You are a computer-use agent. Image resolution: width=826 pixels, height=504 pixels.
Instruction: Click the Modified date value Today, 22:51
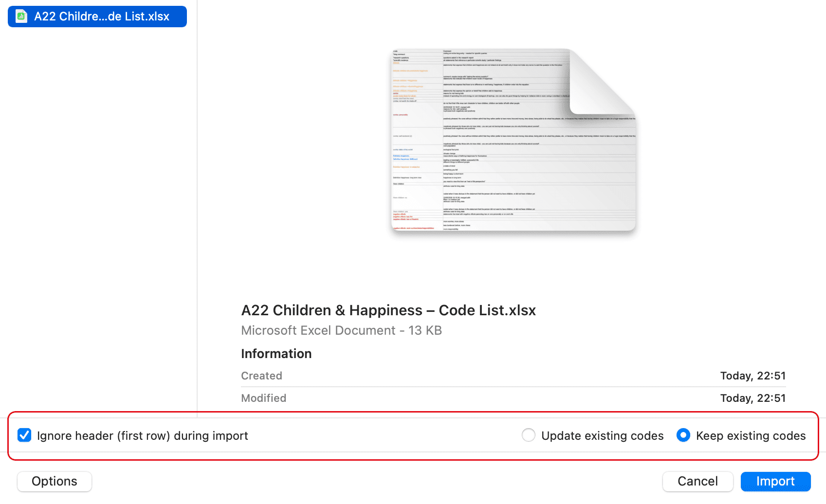coord(753,398)
